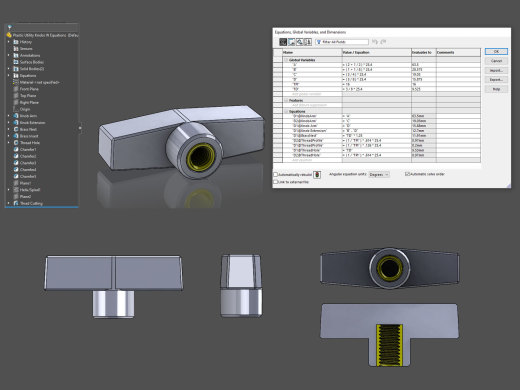Uncheck Automatic solve order checkbox
Viewport: 520px width, 390px height.
pos(407,174)
